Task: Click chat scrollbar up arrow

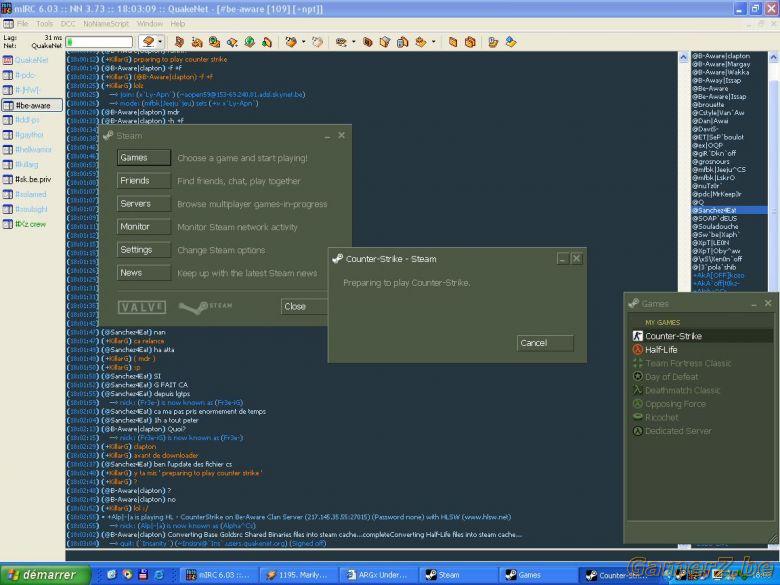Action: click(683, 57)
